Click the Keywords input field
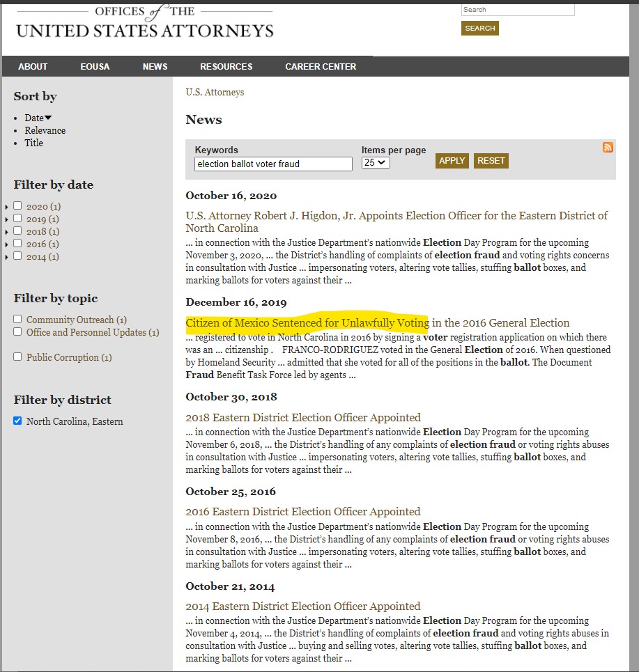Image resolution: width=639 pixels, height=672 pixels. (x=273, y=164)
